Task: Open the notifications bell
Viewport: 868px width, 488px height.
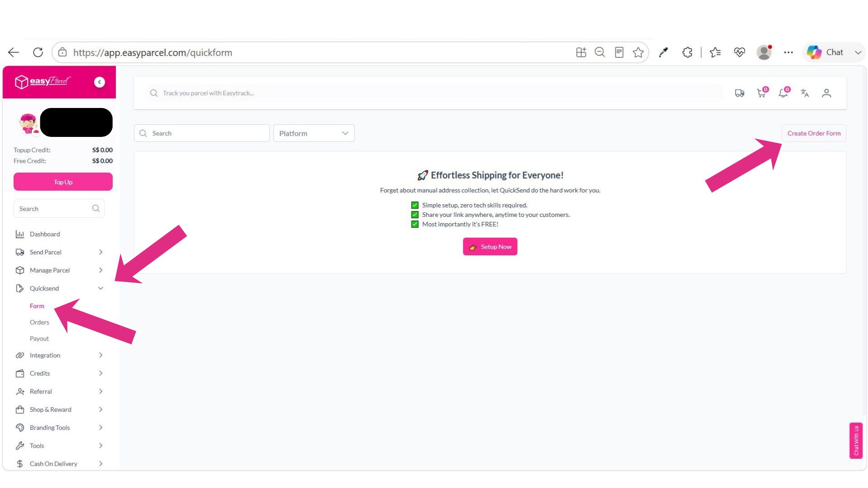Action: pos(783,93)
